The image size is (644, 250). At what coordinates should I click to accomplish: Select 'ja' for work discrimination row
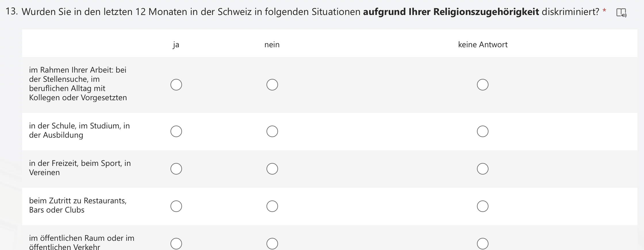click(x=176, y=85)
